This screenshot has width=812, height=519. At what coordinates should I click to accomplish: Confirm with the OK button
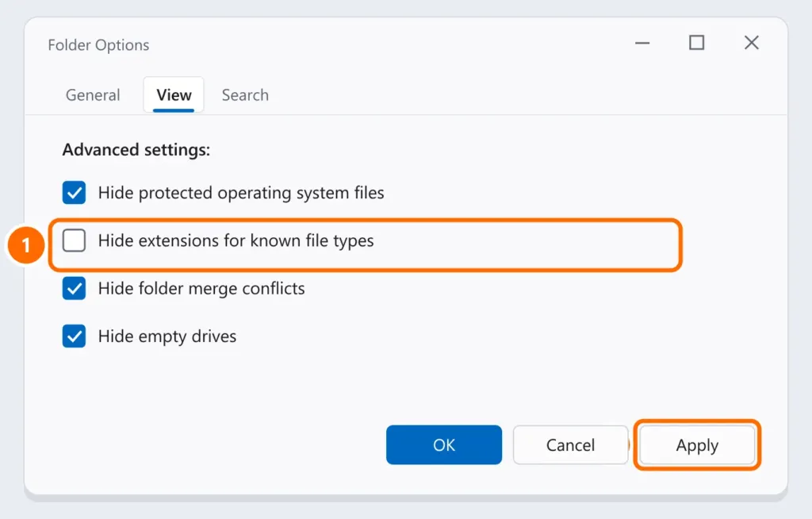[x=444, y=445]
